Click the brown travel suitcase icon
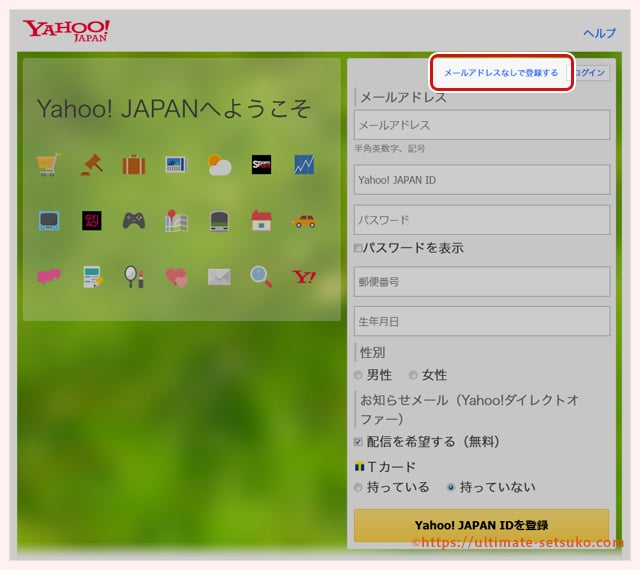This screenshot has width=640, height=570. tap(134, 165)
